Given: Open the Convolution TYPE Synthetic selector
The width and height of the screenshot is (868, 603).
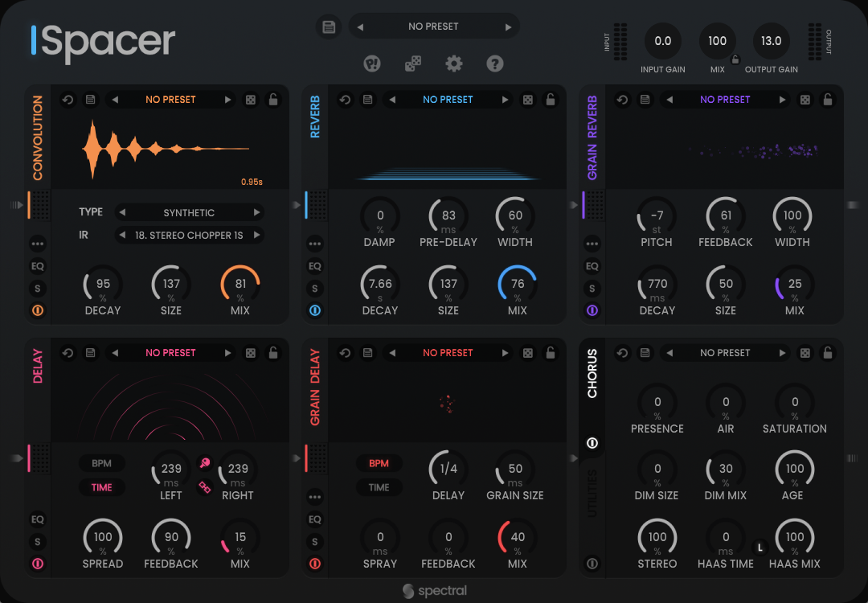Looking at the screenshot, I should click(189, 213).
